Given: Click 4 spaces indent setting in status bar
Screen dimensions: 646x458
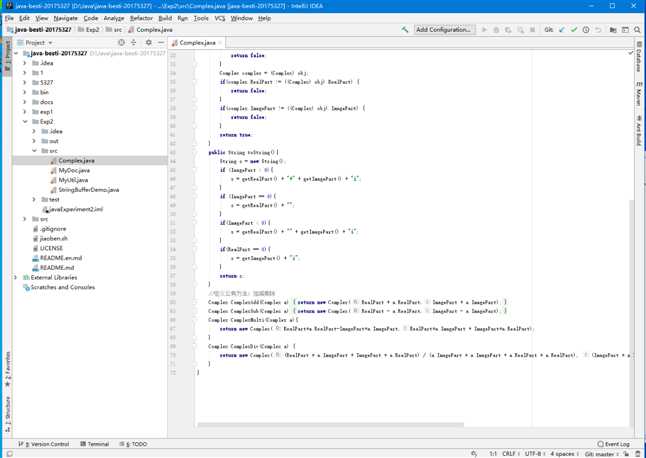Looking at the screenshot, I should (564, 454).
